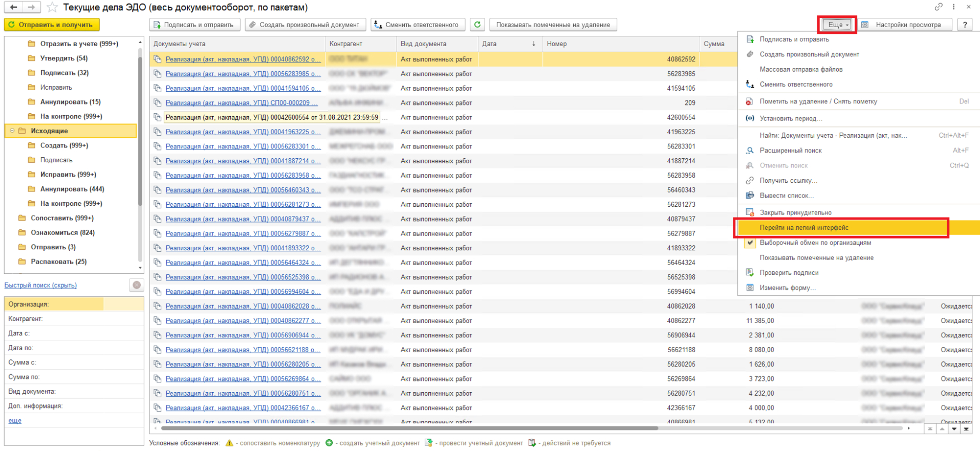Click magnifier icon beside Расширенный поиск
The height and width of the screenshot is (451, 980).
coord(750,151)
